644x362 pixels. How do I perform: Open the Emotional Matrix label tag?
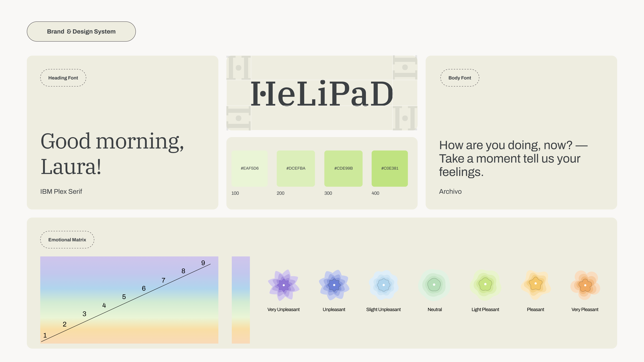pos(67,240)
